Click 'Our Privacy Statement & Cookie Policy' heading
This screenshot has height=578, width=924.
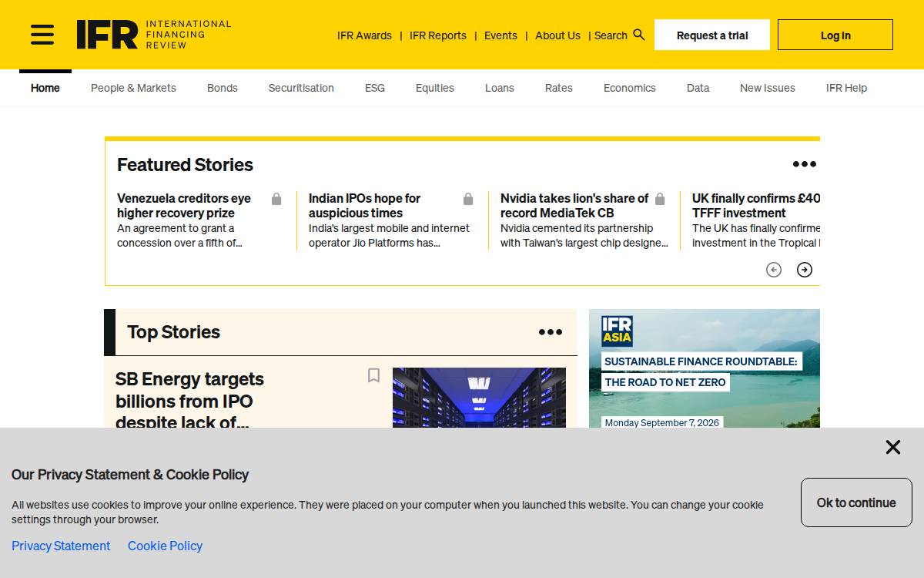tap(130, 475)
